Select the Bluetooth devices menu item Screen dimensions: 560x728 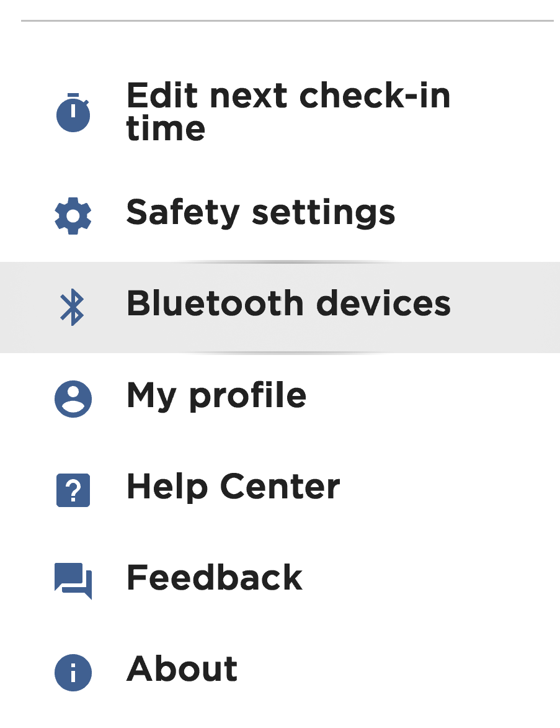click(x=288, y=304)
